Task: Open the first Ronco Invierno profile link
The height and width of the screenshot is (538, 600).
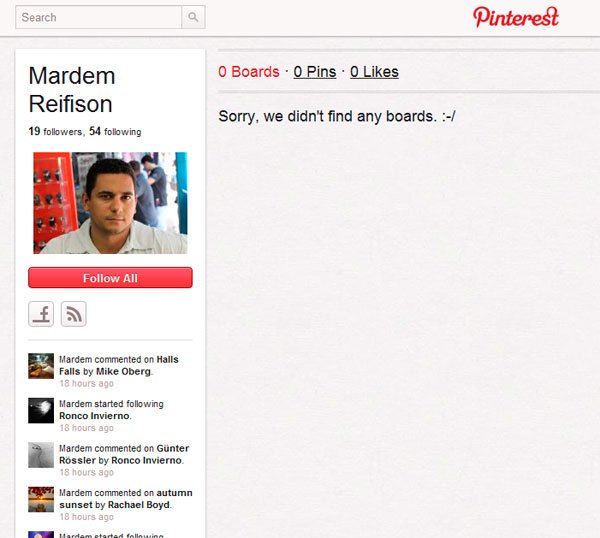Action: (x=94, y=416)
